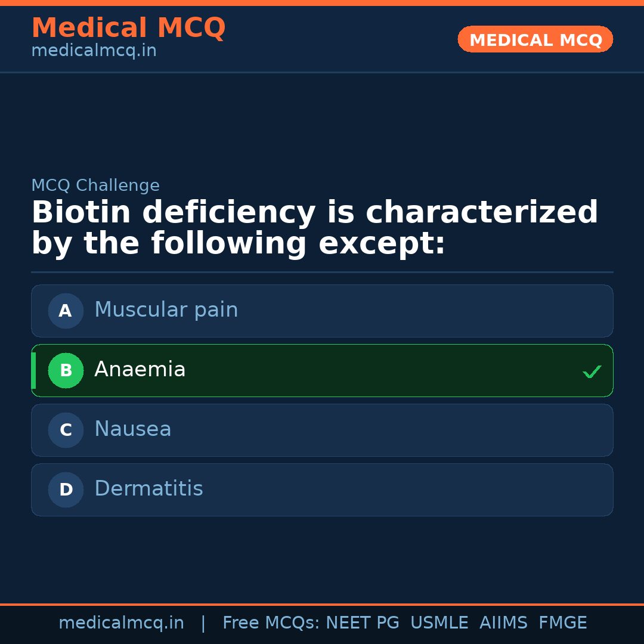Click the orange MEDICAL MCQ badge
This screenshot has height=644, width=644.
535,40
